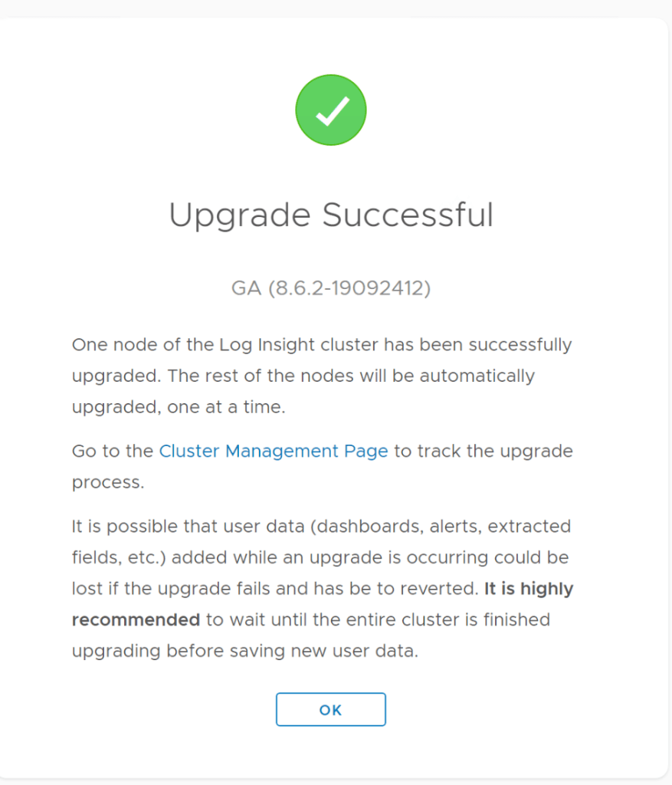This screenshot has height=785, width=672.
Task: Open the Cluster Management Page link
Action: pyautogui.click(x=274, y=452)
